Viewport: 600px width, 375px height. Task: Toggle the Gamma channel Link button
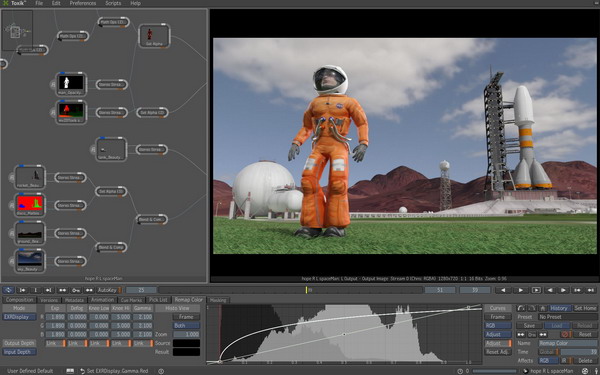coord(143,343)
